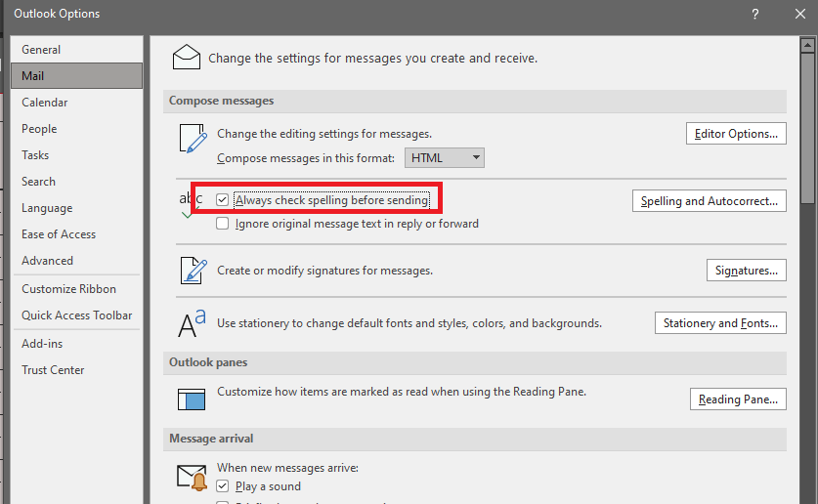Screen dimensions: 818x504
Task: Select the Mail category
Action: (76, 76)
